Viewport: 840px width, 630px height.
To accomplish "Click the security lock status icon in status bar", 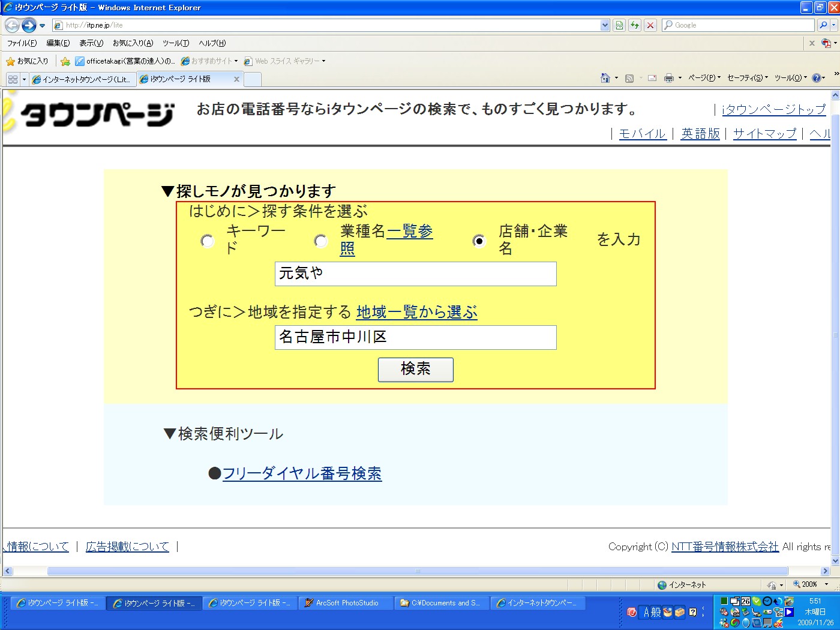I will tap(772, 585).
